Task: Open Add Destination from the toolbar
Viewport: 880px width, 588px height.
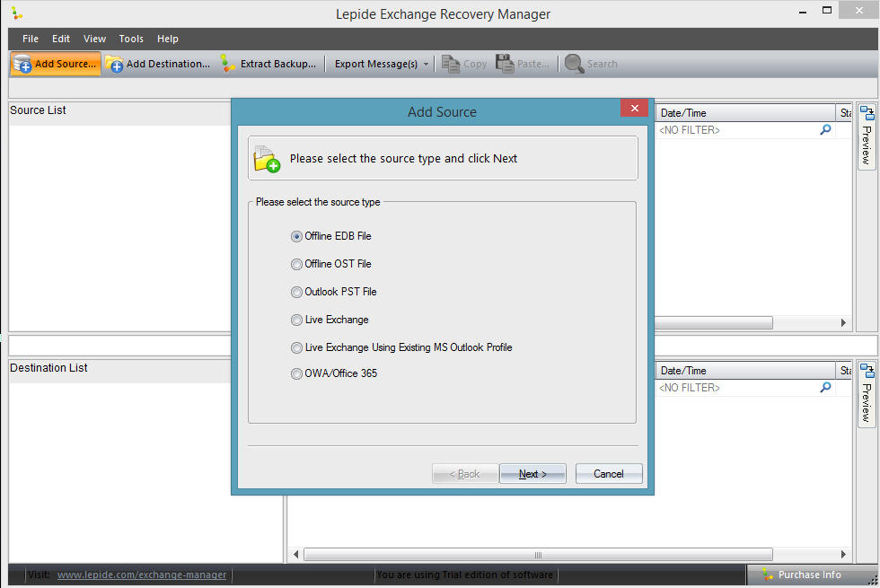Action: [x=158, y=64]
